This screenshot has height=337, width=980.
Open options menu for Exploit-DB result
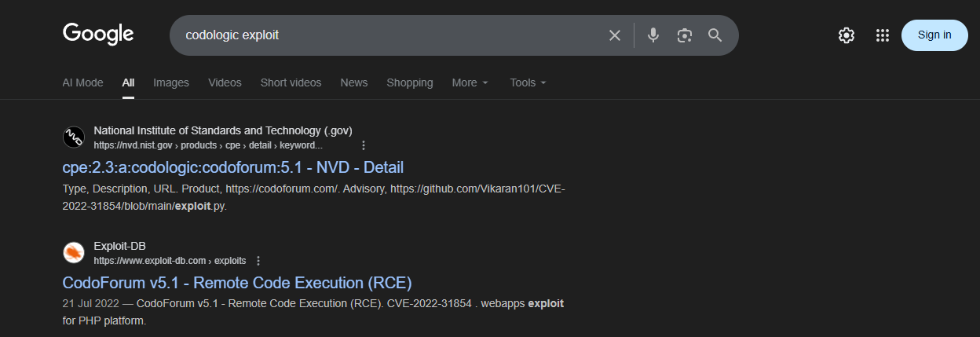(x=258, y=261)
